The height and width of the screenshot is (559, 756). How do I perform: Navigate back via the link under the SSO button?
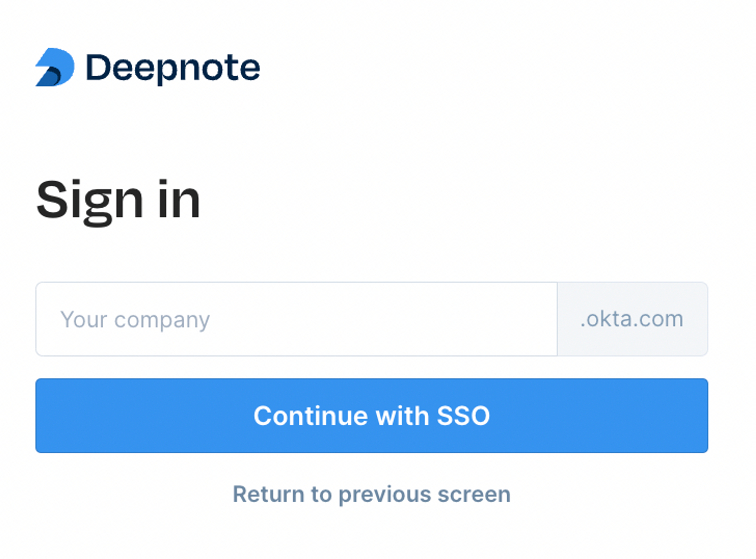(x=371, y=494)
